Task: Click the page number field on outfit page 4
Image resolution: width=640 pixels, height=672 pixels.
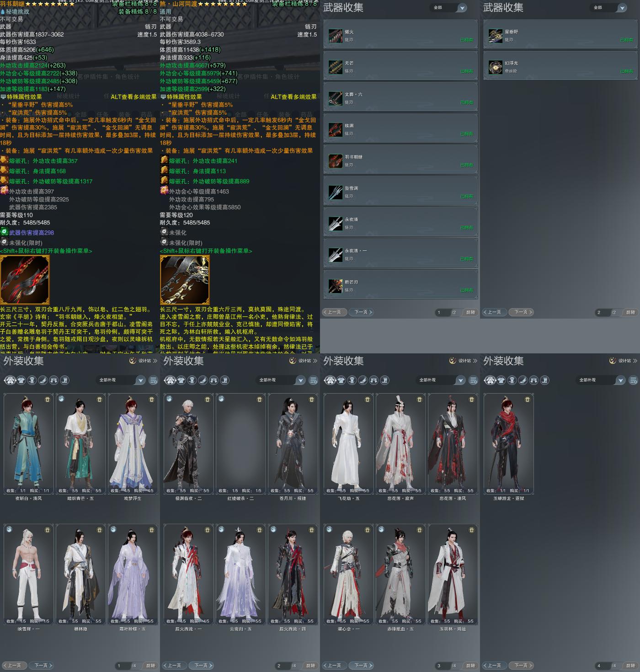Action: pos(603,666)
